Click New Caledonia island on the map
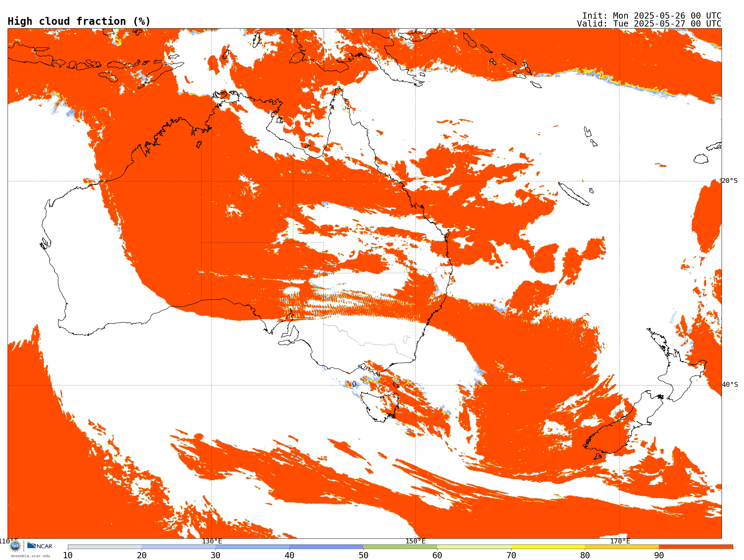Image resolution: width=744 pixels, height=560 pixels. tap(573, 194)
